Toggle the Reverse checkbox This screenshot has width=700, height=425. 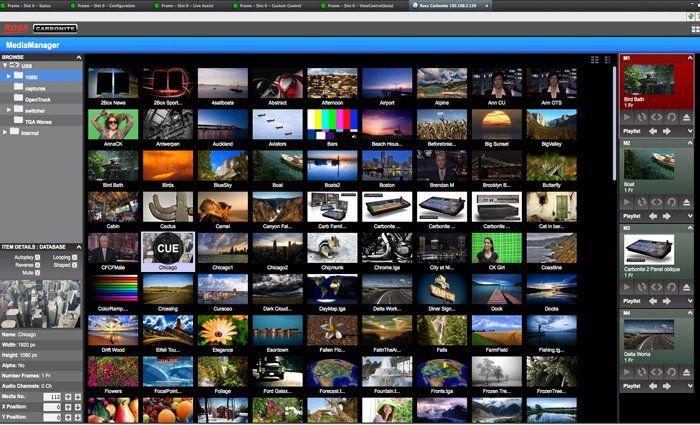tap(38, 265)
